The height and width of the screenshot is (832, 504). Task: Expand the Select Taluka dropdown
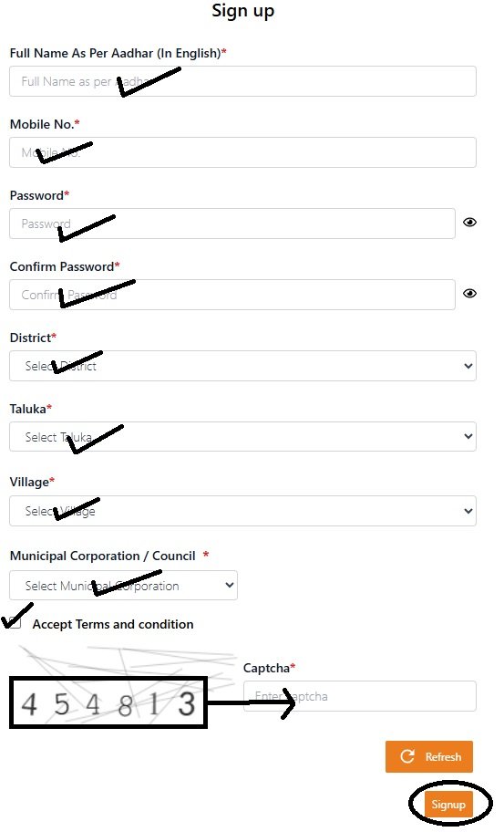click(242, 437)
